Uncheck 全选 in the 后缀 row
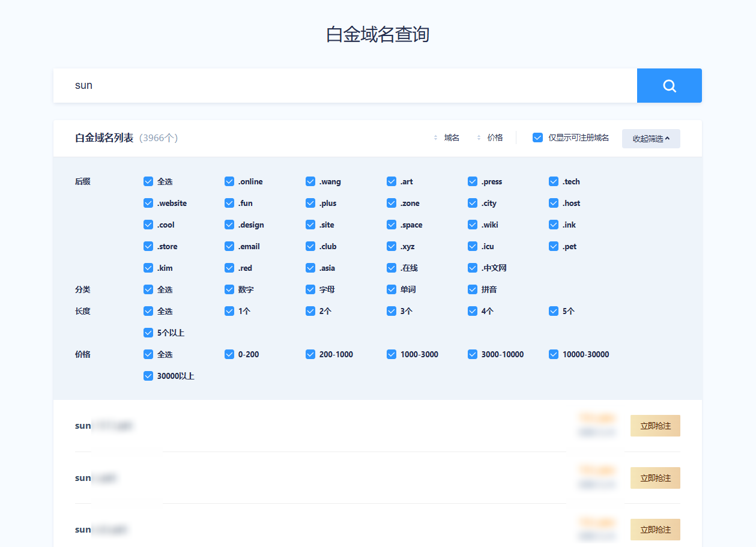Image resolution: width=756 pixels, height=547 pixels. coord(148,182)
